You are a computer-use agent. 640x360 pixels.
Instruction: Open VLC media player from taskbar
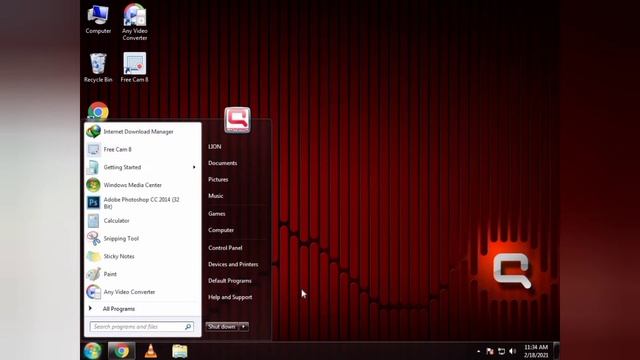tap(151, 351)
